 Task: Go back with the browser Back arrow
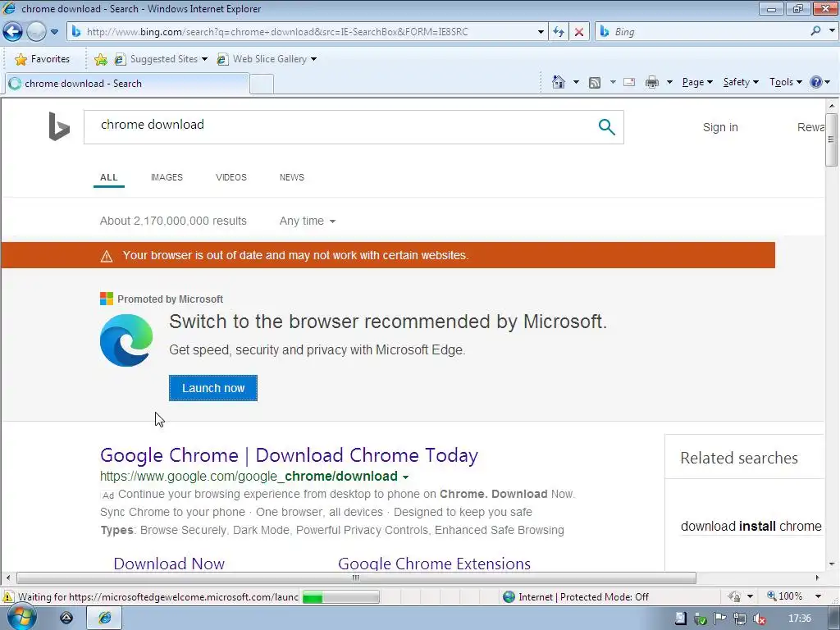(x=13, y=32)
